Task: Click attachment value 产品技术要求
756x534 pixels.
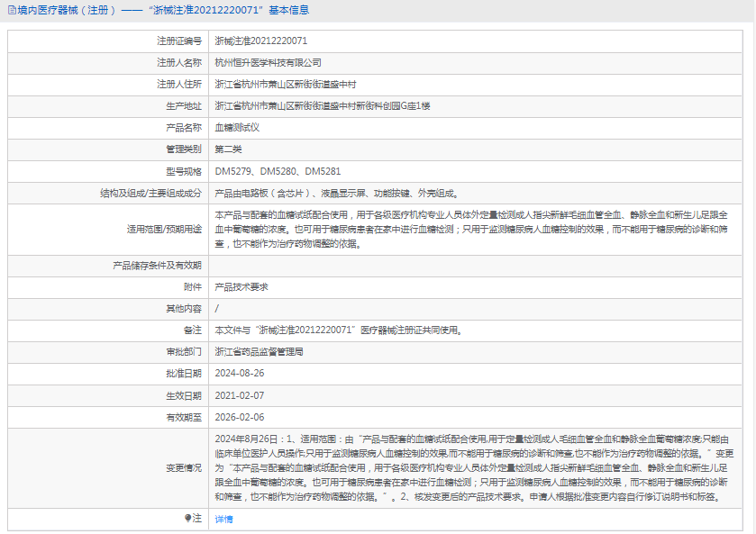Action: tap(241, 287)
